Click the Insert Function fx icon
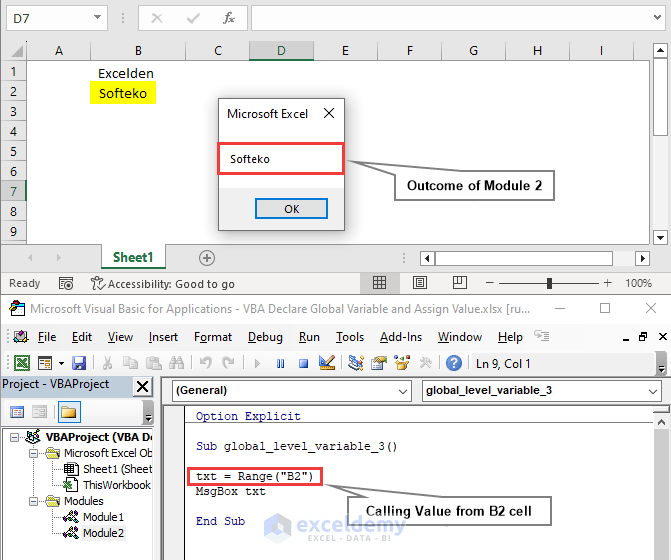This screenshot has width=671, height=560. coord(229,18)
